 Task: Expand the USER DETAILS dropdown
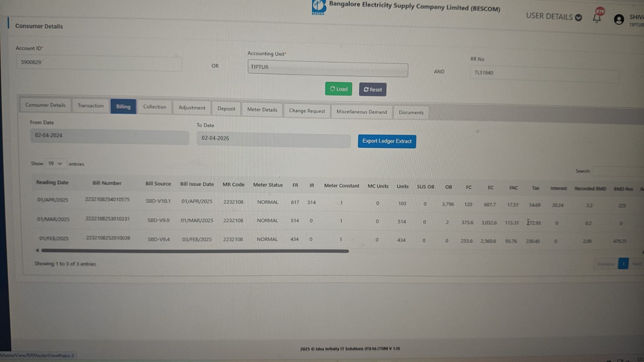[x=554, y=17]
